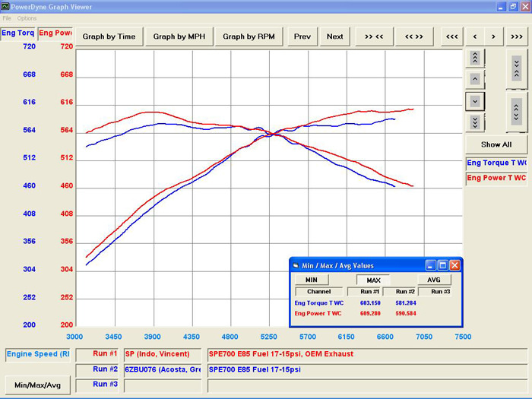Select the Eng Power channel tab

tap(55, 33)
